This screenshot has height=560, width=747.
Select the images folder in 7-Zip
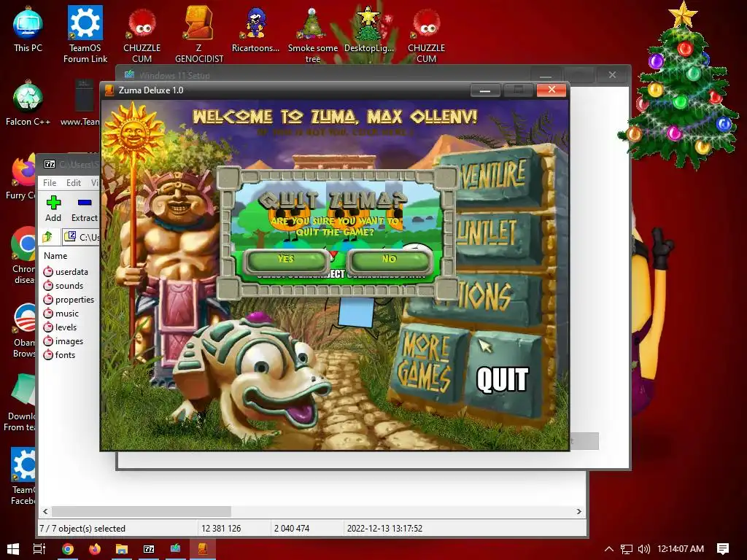tap(63, 341)
